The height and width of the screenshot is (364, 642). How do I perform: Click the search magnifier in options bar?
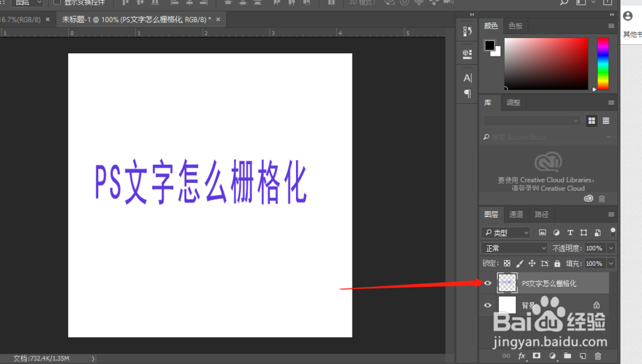click(x=564, y=3)
